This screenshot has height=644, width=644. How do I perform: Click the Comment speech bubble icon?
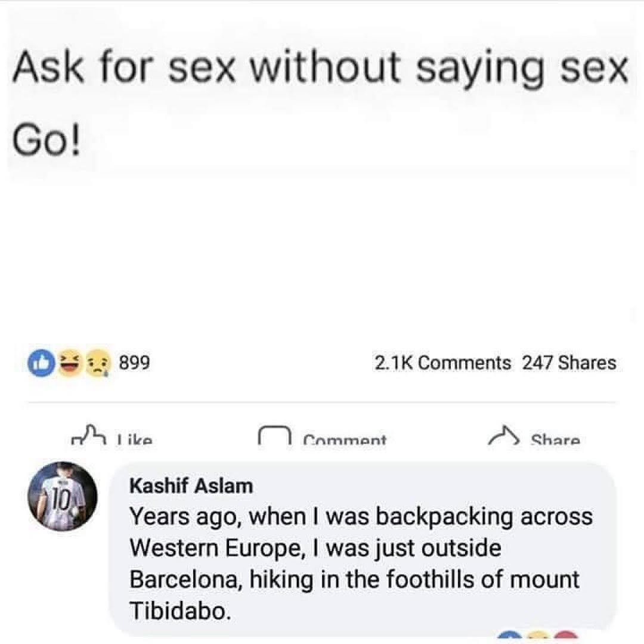(x=273, y=436)
